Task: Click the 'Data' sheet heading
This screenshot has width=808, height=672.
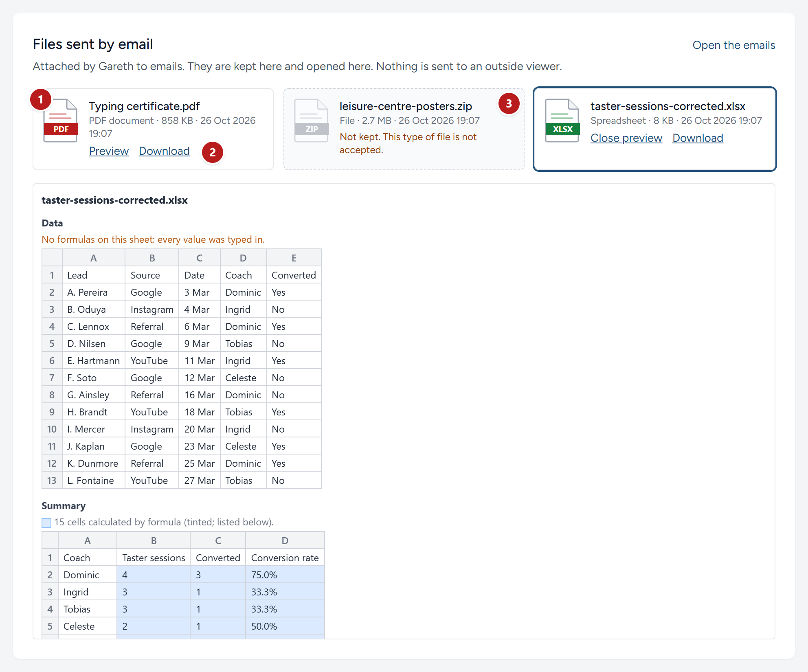Action: (x=52, y=223)
